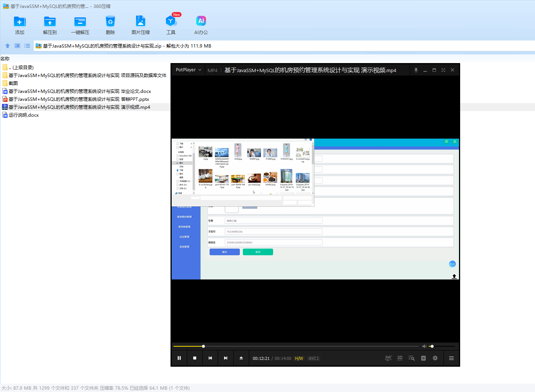
Task: Select the 答辩PPT.pptx file
Action: pos(79,99)
